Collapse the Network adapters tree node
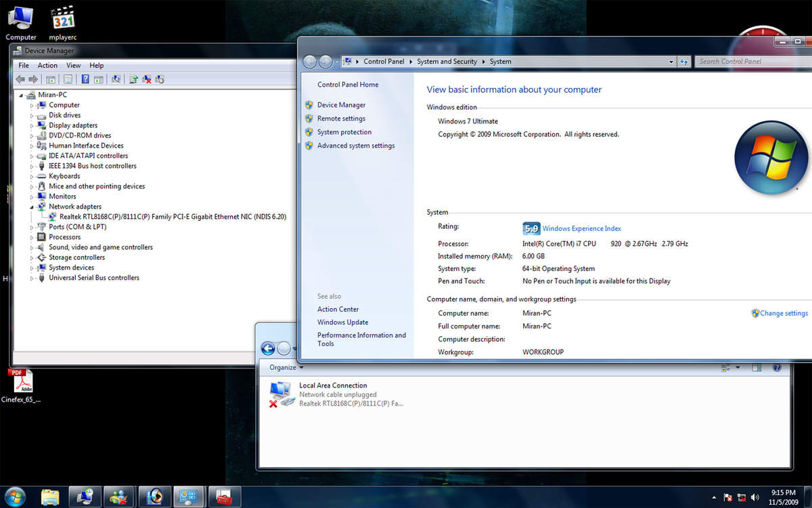 (x=32, y=207)
